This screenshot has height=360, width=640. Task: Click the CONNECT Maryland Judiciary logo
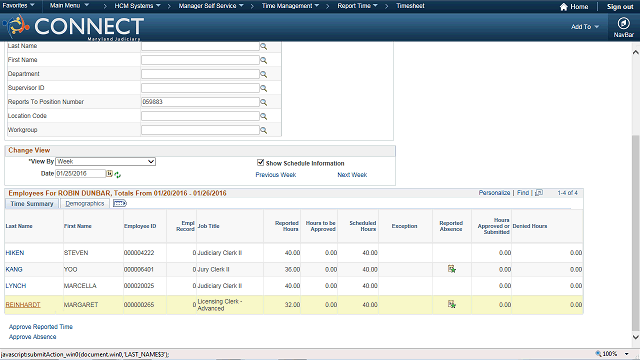click(74, 27)
